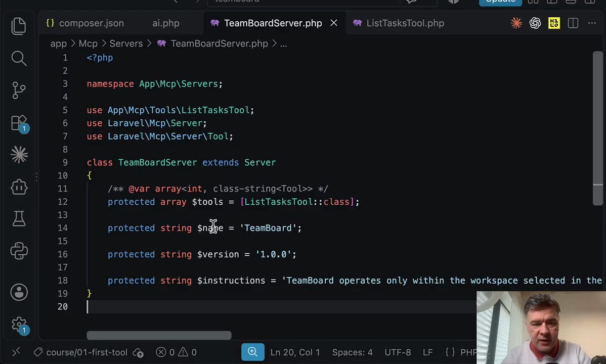Click the '1.0.0' version string
606x364 pixels.
[273, 254]
